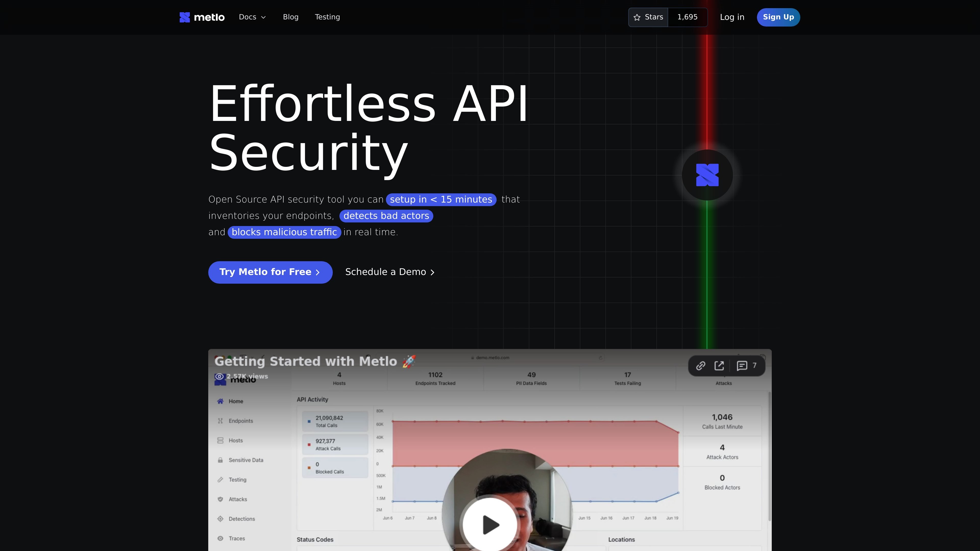Image resolution: width=980 pixels, height=551 pixels.
Task: Click the 4 Hosts stat
Action: (339, 378)
